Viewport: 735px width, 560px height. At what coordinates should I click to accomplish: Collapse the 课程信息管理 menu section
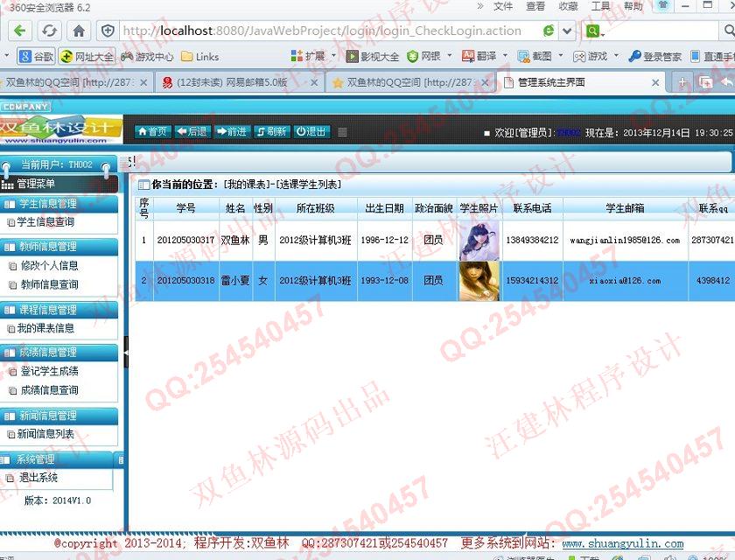pos(59,310)
